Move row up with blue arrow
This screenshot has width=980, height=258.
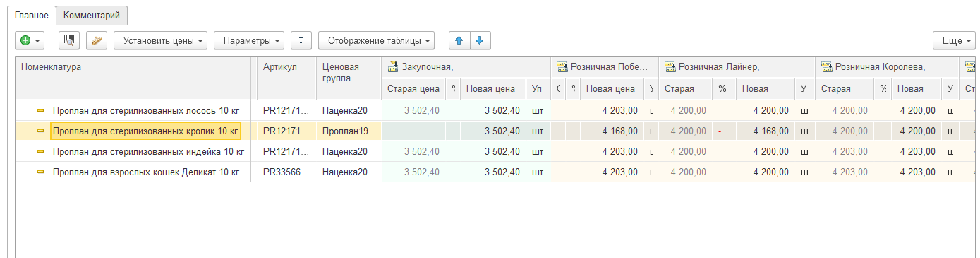click(x=459, y=40)
